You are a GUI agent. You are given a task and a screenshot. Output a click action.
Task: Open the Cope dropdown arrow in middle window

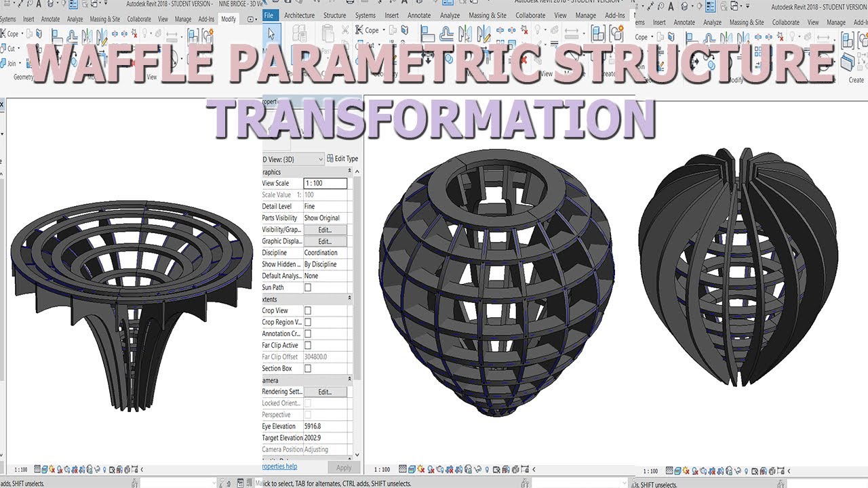384,30
